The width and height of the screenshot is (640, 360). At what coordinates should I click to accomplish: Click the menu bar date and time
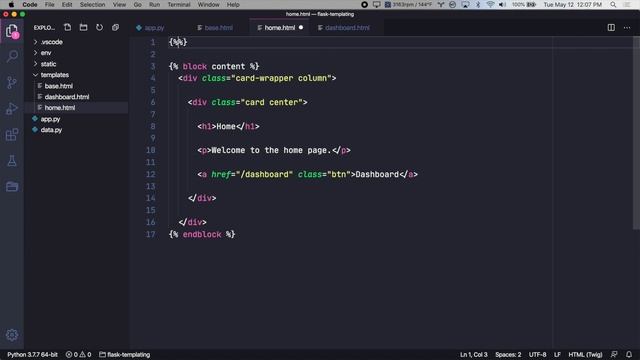(572, 5)
